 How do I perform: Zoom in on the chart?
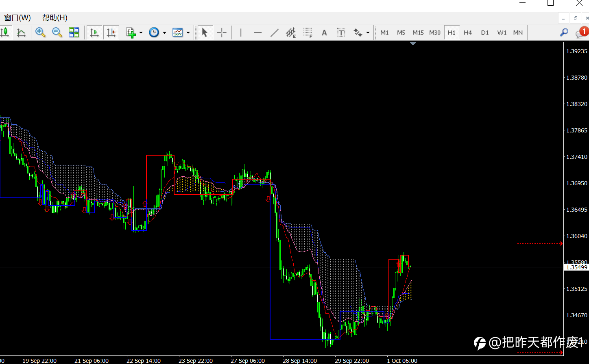pyautogui.click(x=40, y=32)
